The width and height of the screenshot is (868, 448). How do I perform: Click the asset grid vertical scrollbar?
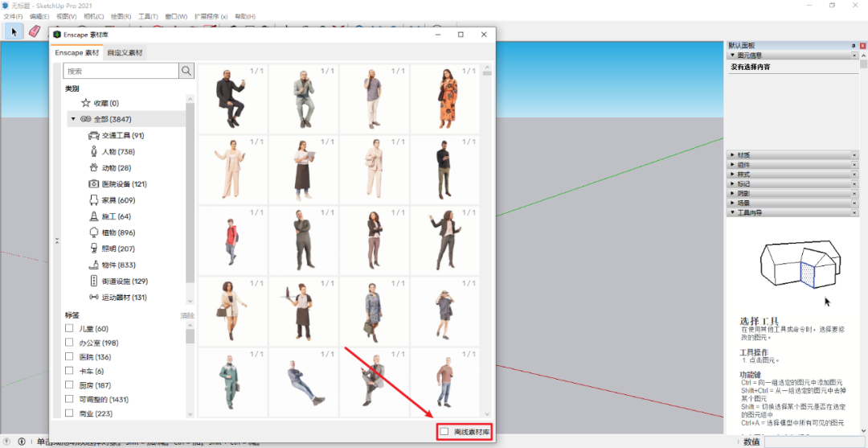486,241
